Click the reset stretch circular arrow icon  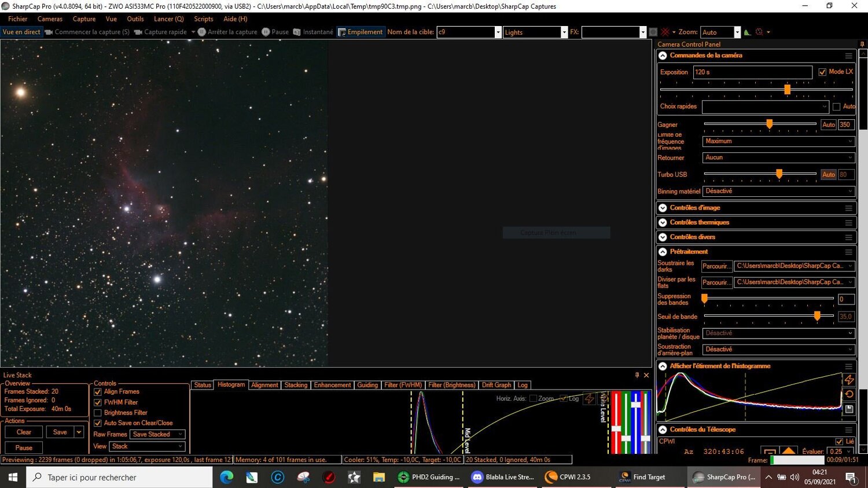[849, 394]
